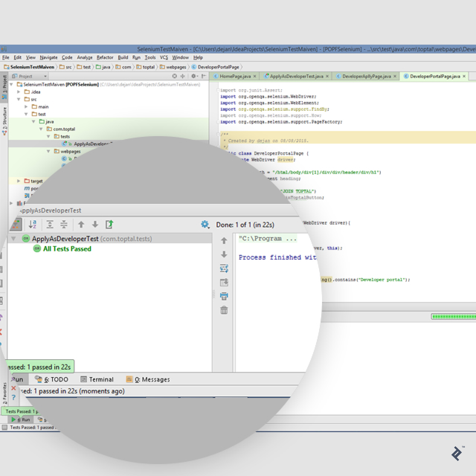Screen dimensions: 476x476
Task: Collapse the src folder in the project tree
Action: click(18, 99)
